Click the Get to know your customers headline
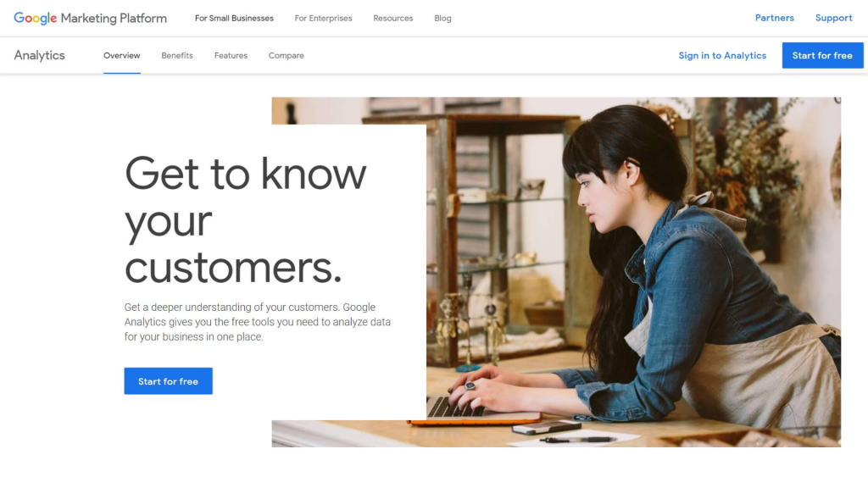Image resolution: width=868 pixels, height=488 pixels. [x=245, y=220]
